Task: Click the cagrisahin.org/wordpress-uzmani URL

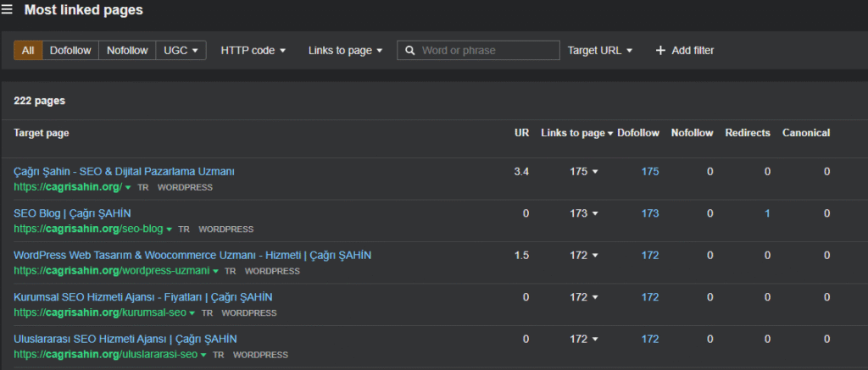Action: 112,271
